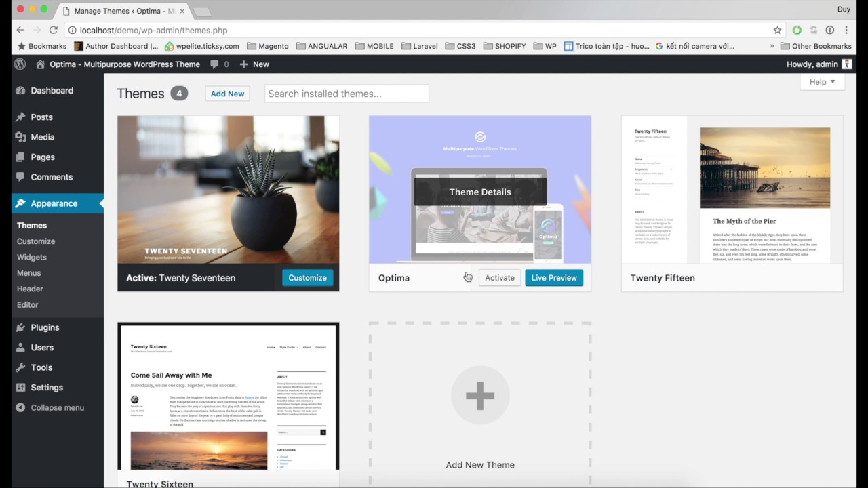Open comments bubble in admin bar
This screenshot has width=868, height=488.
(x=219, y=64)
